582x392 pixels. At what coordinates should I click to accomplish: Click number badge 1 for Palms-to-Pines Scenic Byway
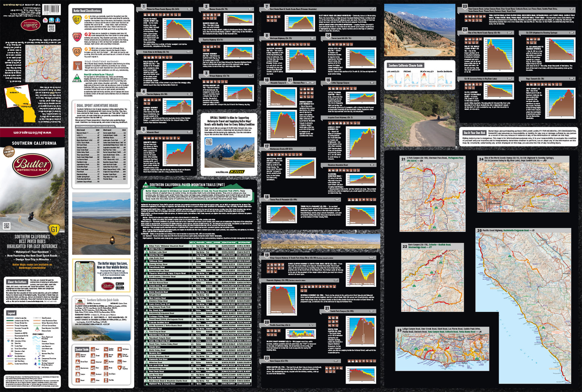pyautogui.click(x=144, y=7)
